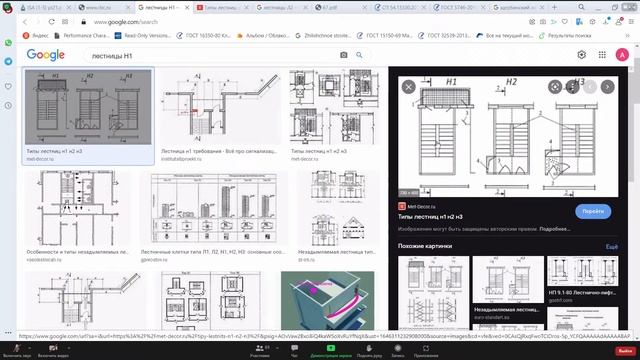The width and height of the screenshot is (640, 360).
Task: Click the blue Перейти button
Action: (x=593, y=211)
